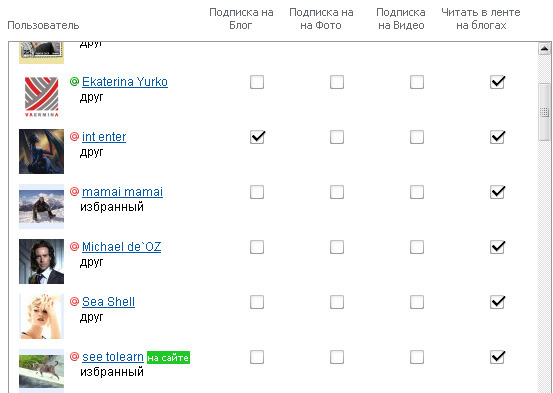Open the mamai mamai profile link
Viewport: 553px width, 393px height.
pos(122,192)
